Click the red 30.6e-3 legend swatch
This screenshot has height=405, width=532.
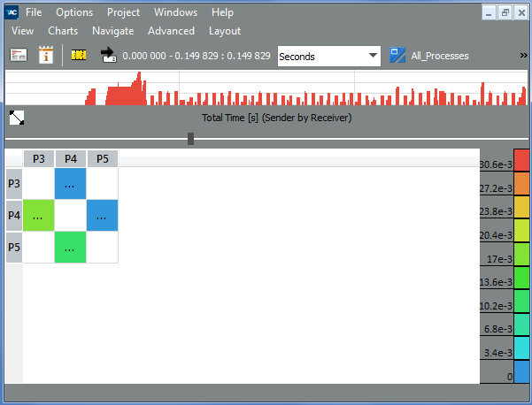point(521,160)
